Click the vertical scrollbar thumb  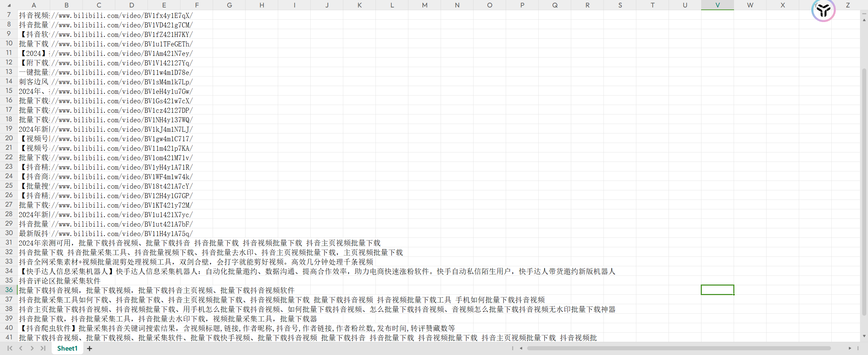864,192
